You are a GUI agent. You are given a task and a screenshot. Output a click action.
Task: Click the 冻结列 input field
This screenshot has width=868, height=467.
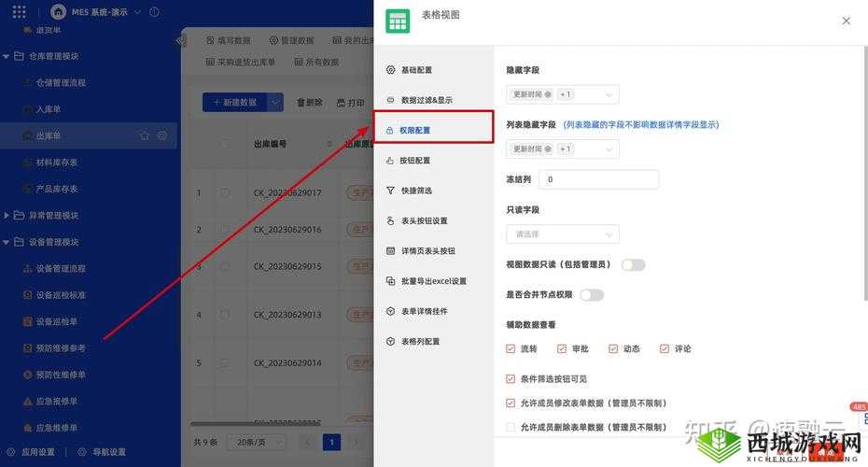pos(599,179)
